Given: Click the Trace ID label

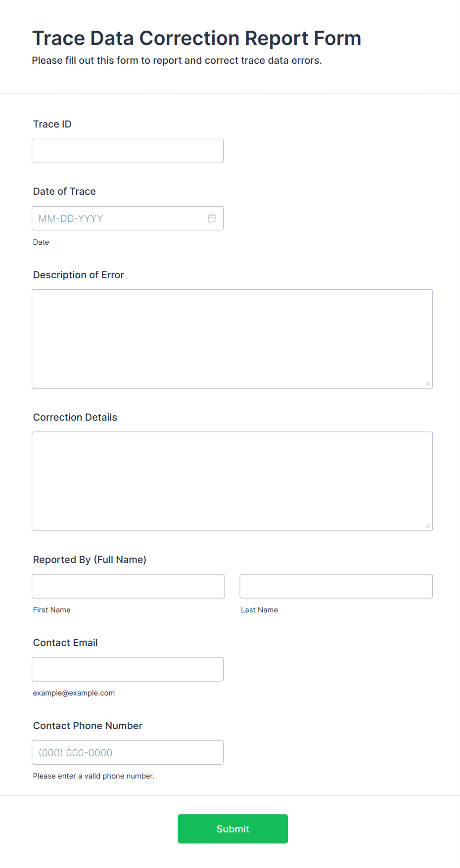Looking at the screenshot, I should (x=52, y=124).
